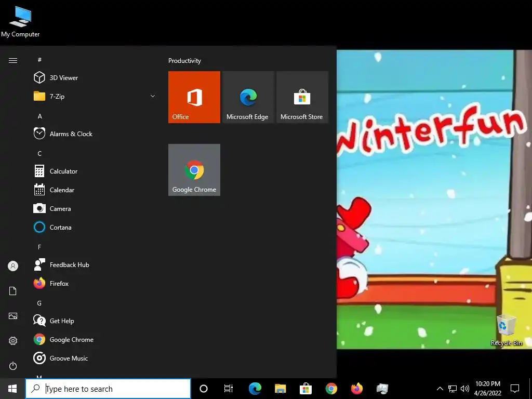
Task: Open the Office tile
Action: click(194, 97)
